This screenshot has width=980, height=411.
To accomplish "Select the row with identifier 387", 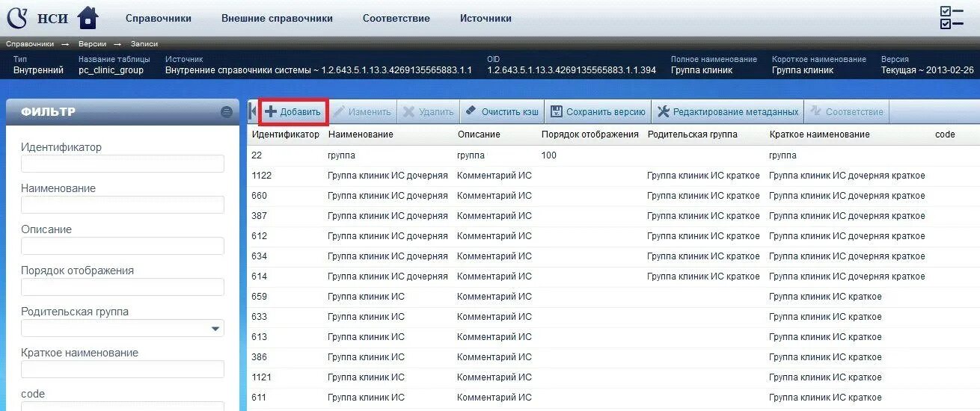I will click(613, 216).
